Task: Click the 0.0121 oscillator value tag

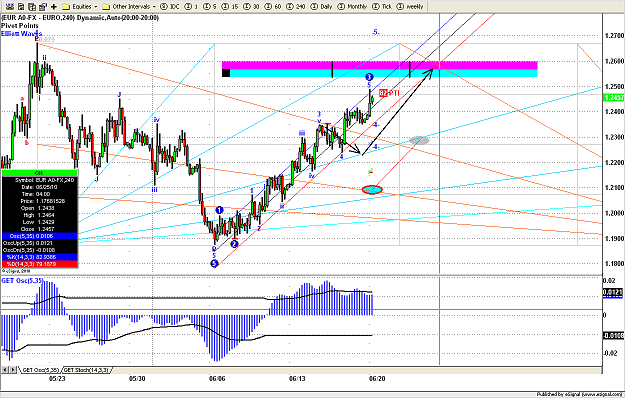Action: 613,292
